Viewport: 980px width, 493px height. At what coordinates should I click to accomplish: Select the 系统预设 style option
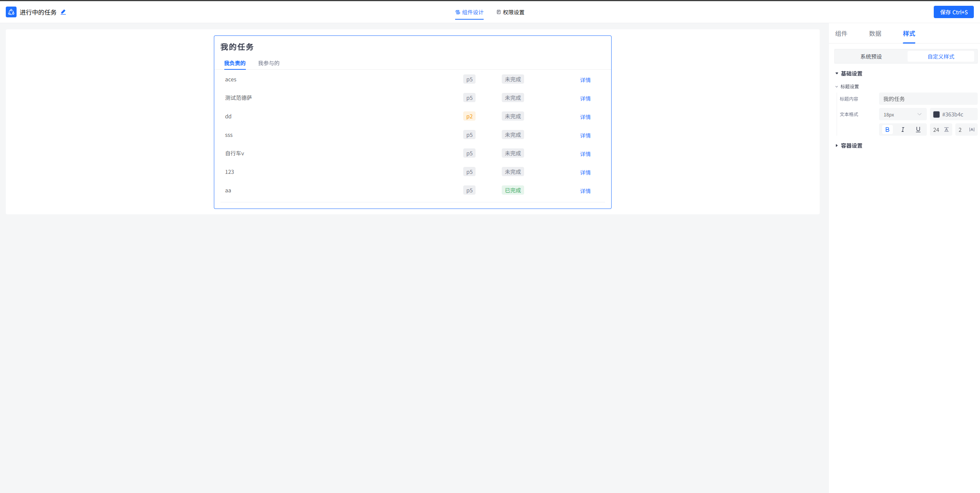click(x=871, y=57)
